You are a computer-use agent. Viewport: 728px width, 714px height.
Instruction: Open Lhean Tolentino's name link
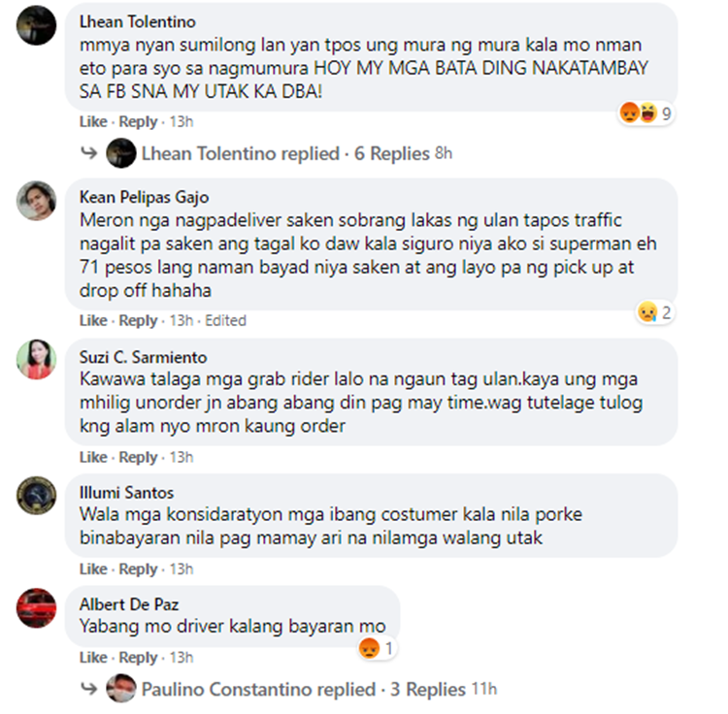[138, 21]
